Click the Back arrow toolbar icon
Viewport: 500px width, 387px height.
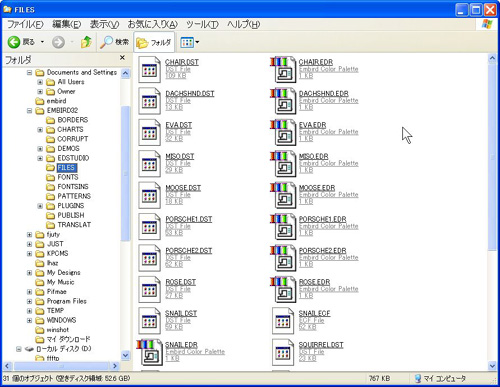click(x=14, y=42)
